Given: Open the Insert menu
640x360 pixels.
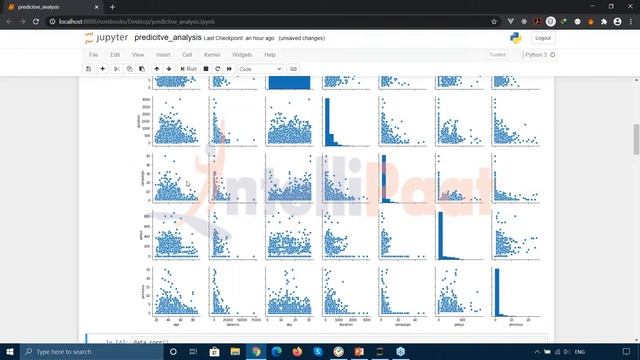Looking at the screenshot, I should 163,55.
